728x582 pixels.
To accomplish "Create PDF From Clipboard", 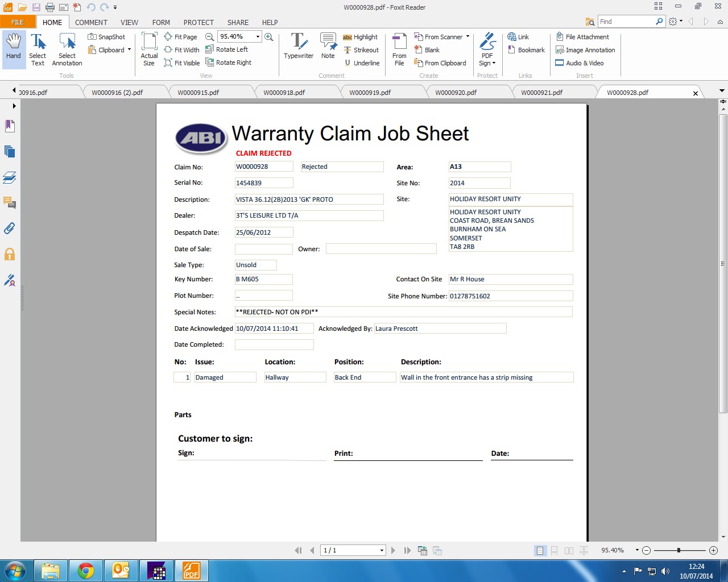I will coord(440,63).
